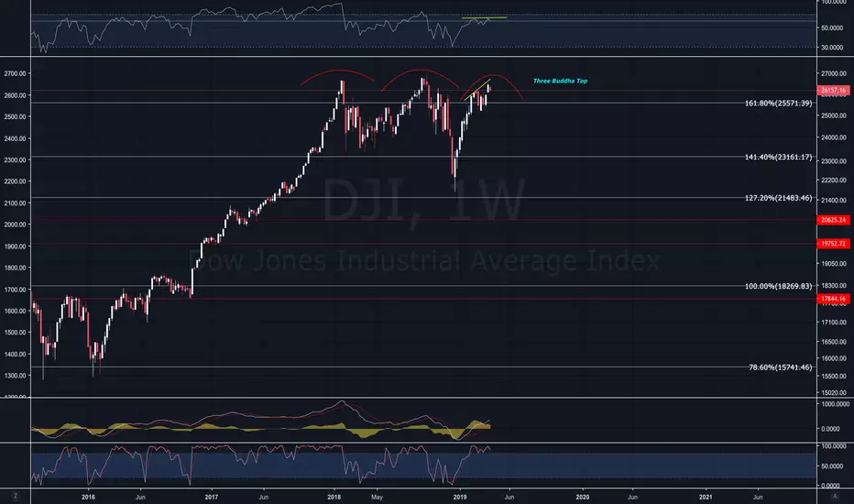Click 21400.00 on the right price scale
The width and height of the screenshot is (854, 504).
(833, 201)
